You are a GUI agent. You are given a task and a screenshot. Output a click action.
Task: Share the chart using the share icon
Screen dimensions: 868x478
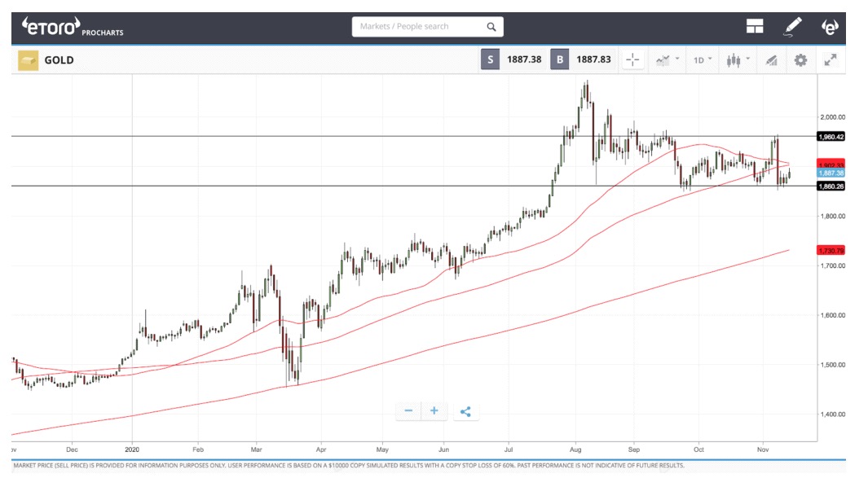[x=465, y=411]
